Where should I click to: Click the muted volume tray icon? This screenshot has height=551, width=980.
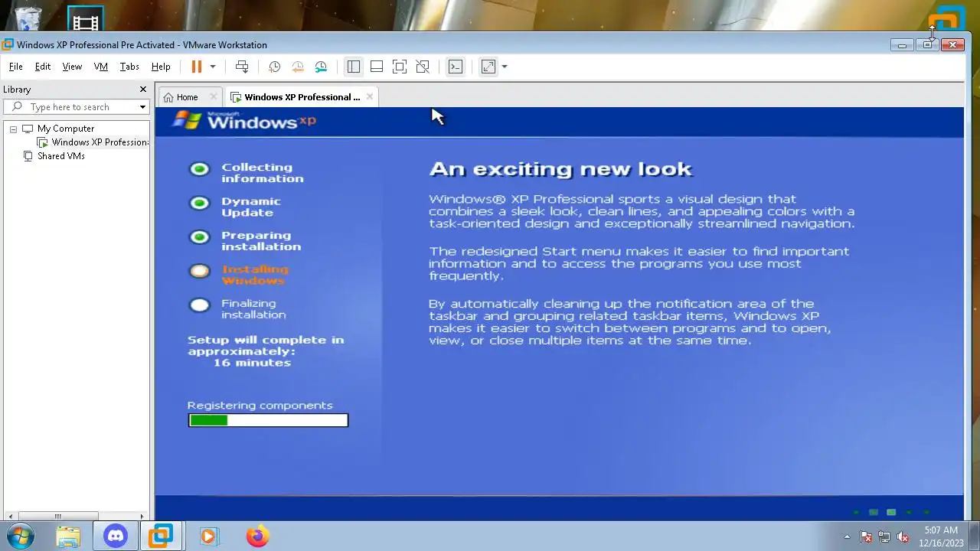(x=903, y=536)
